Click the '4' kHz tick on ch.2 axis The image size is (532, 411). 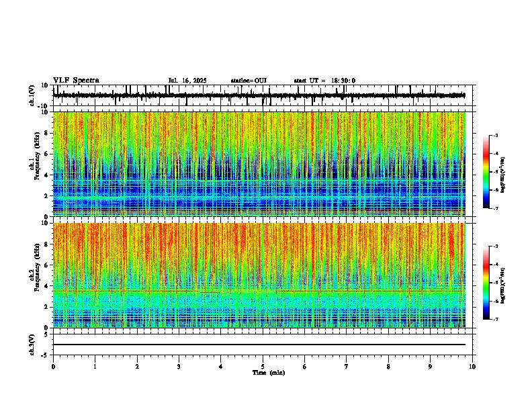pyautogui.click(x=46, y=286)
